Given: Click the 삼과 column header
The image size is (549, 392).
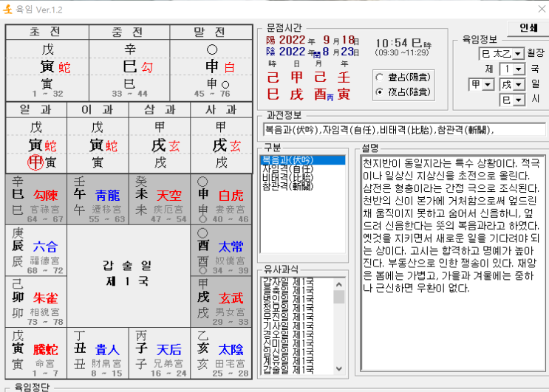Looking at the screenshot, I should pos(160,110).
